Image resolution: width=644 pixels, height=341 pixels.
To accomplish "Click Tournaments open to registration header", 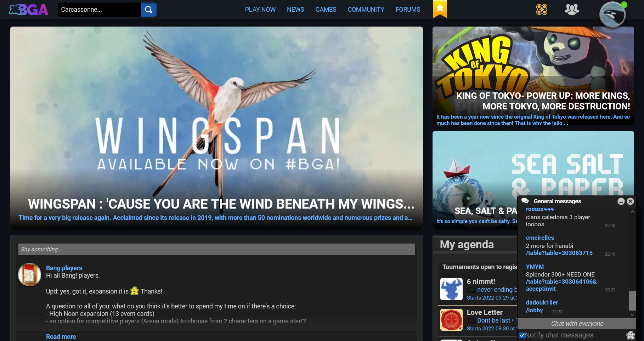I will coord(479,267).
